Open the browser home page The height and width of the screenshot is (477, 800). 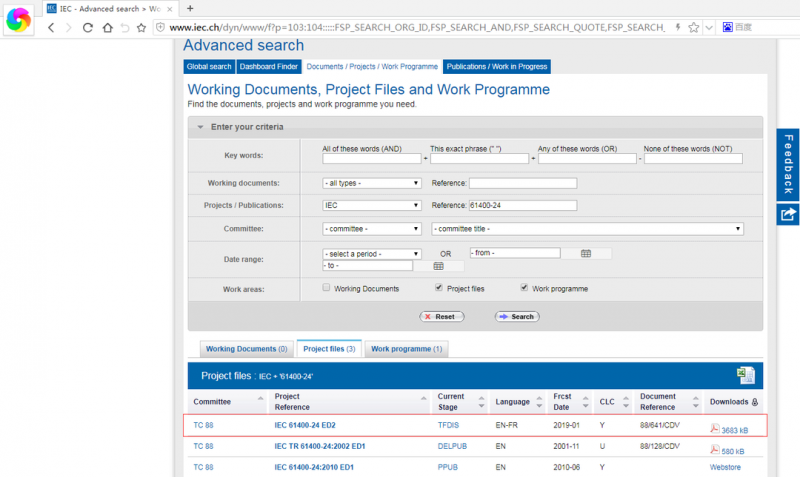[x=107, y=28]
